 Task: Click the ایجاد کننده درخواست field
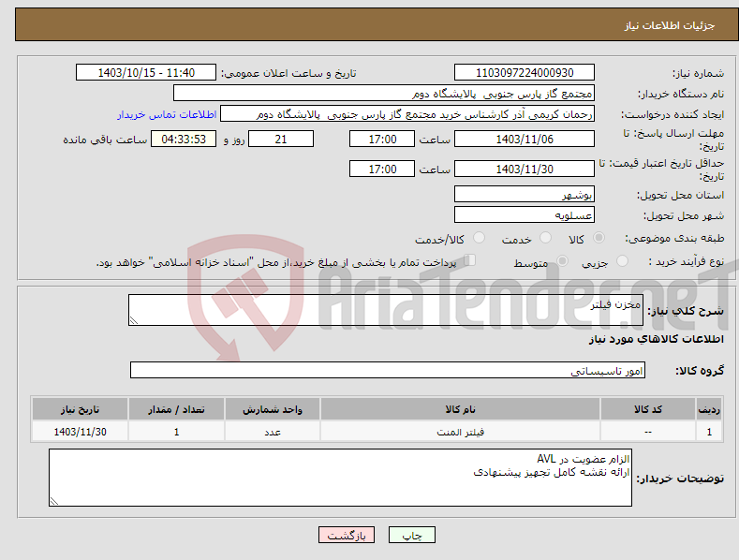coord(407,114)
